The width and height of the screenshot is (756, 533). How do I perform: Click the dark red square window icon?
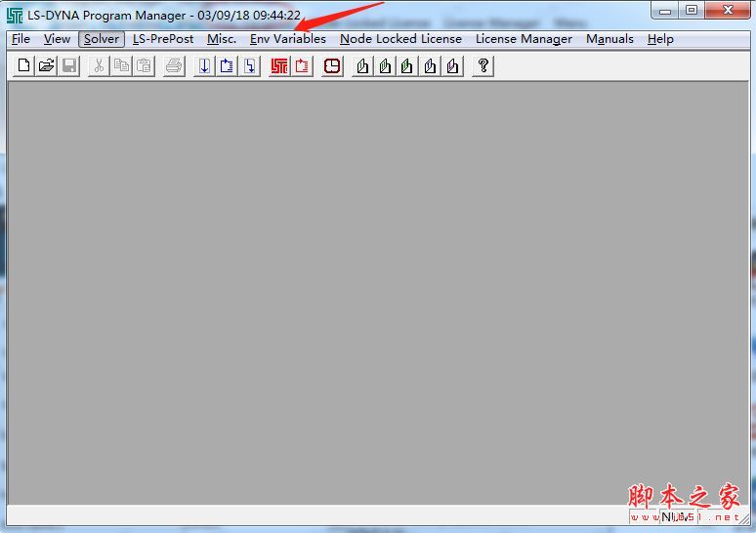[x=332, y=65]
